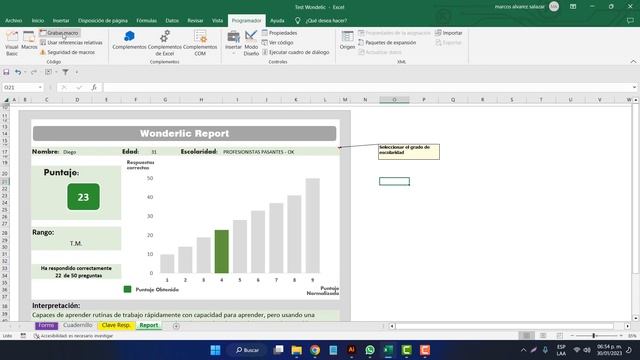Switch to the Datos tab
640x360 pixels.
(172, 20)
